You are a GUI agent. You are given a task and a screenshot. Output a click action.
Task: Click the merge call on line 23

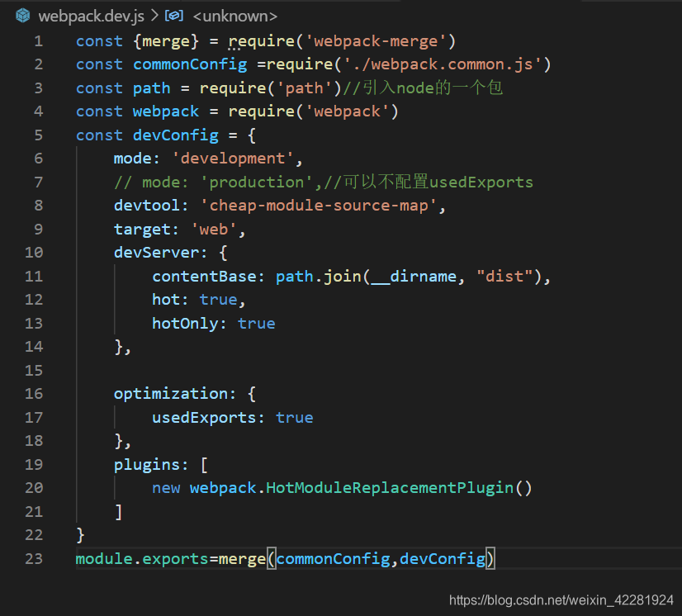[x=242, y=558]
